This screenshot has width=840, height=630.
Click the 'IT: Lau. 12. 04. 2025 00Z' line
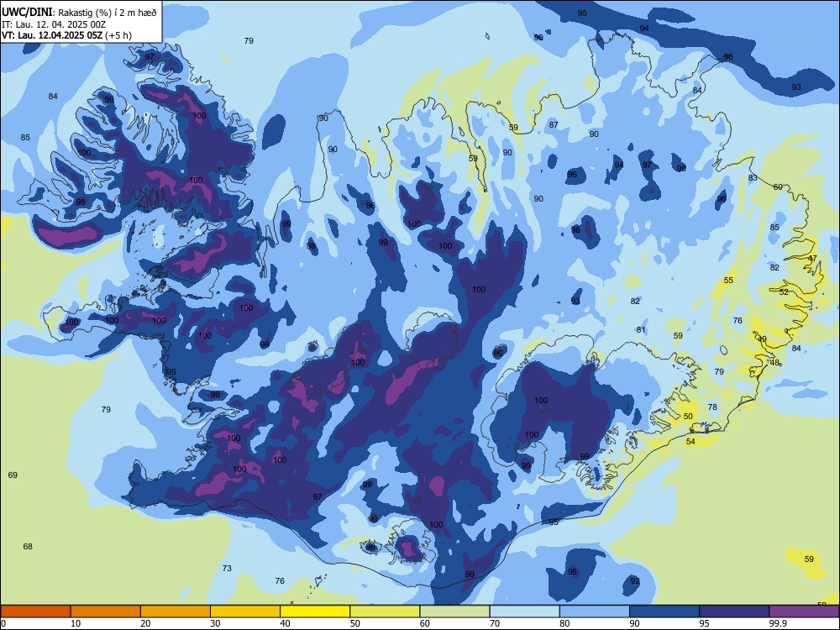tap(54, 24)
